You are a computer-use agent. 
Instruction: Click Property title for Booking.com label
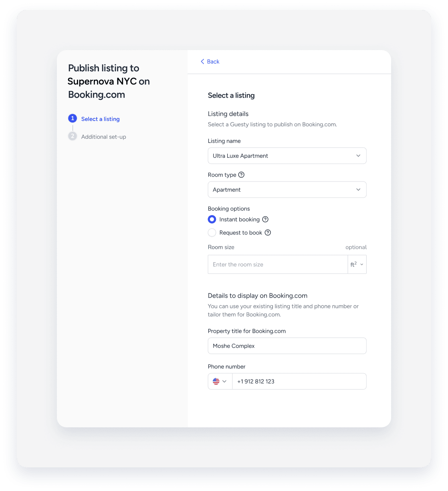(247, 331)
